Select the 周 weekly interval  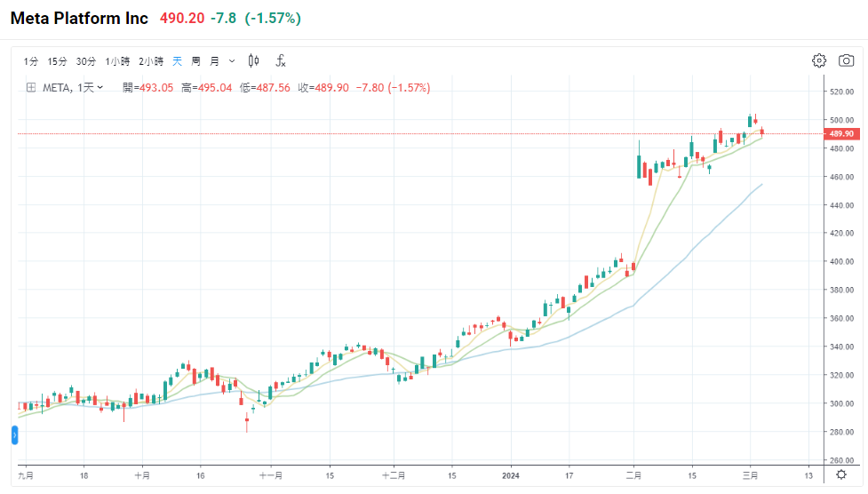point(196,61)
